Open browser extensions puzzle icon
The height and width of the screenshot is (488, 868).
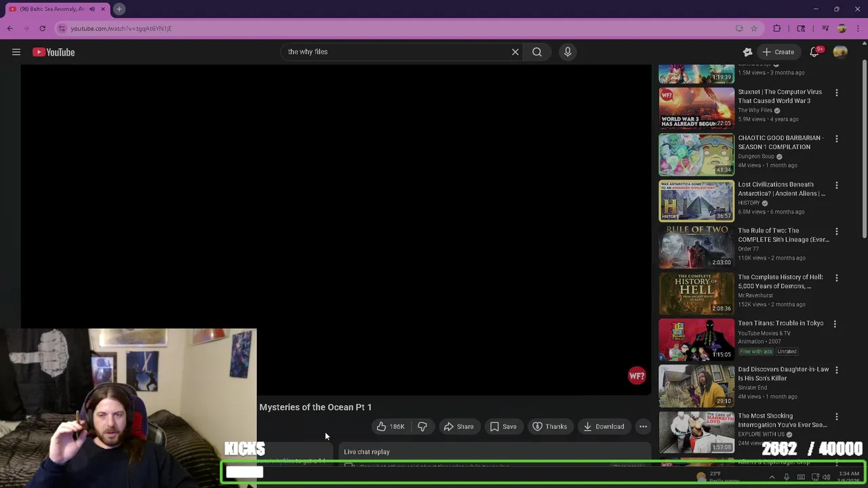click(x=777, y=28)
